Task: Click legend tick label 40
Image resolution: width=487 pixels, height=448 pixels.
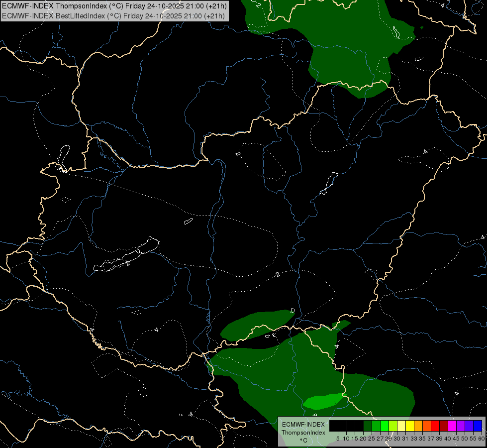Action: click(x=448, y=439)
